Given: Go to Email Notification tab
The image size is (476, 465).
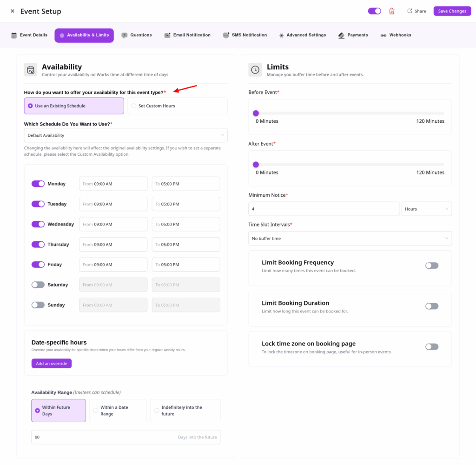Looking at the screenshot, I should [x=187, y=35].
